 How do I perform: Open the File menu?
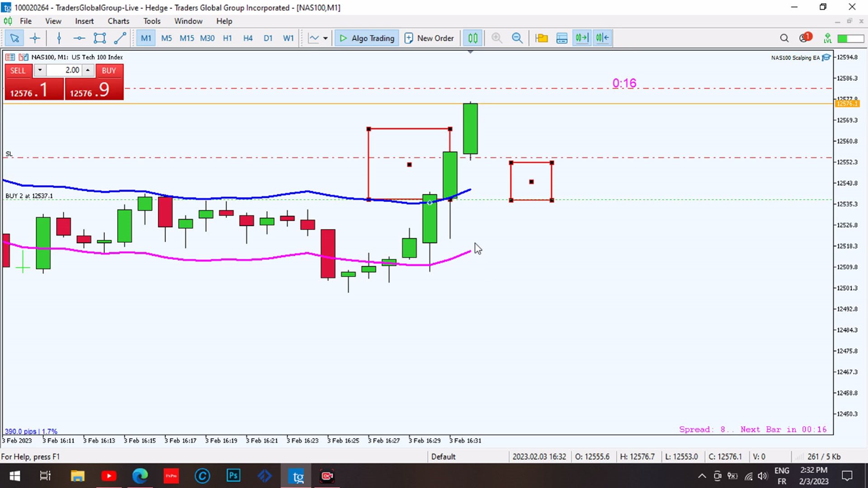(26, 21)
